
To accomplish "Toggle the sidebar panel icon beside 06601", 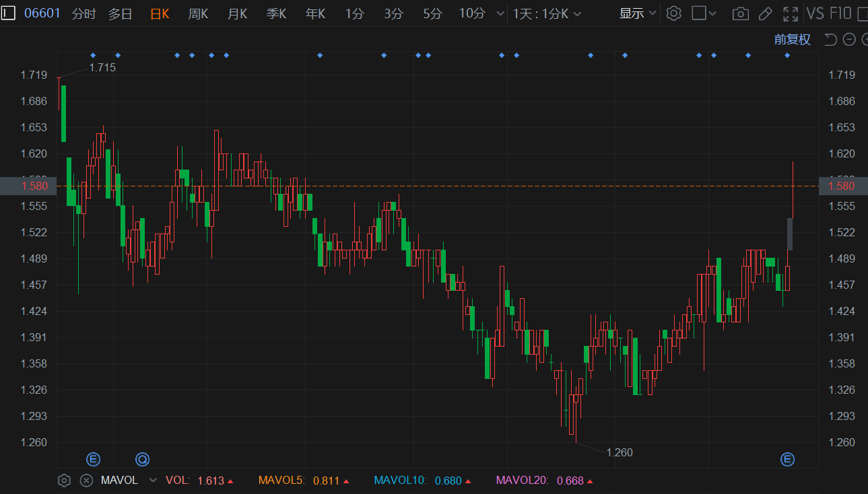I will coord(9,13).
